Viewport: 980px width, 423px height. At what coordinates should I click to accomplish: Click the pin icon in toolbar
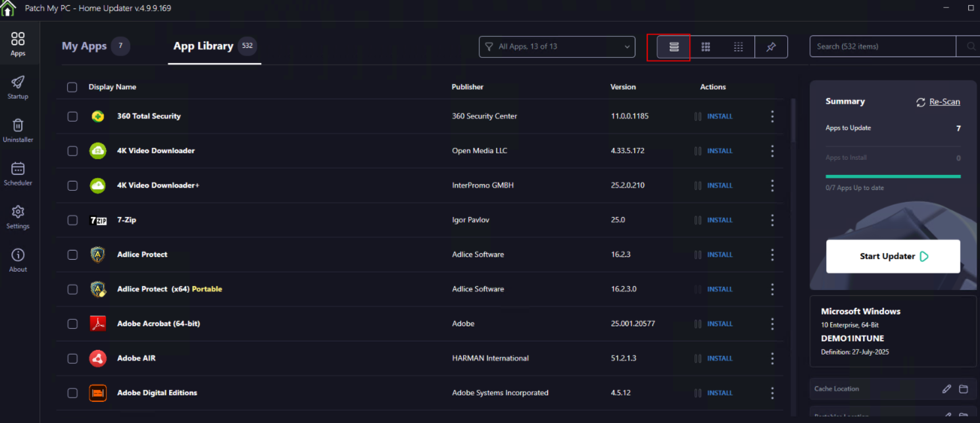[772, 47]
